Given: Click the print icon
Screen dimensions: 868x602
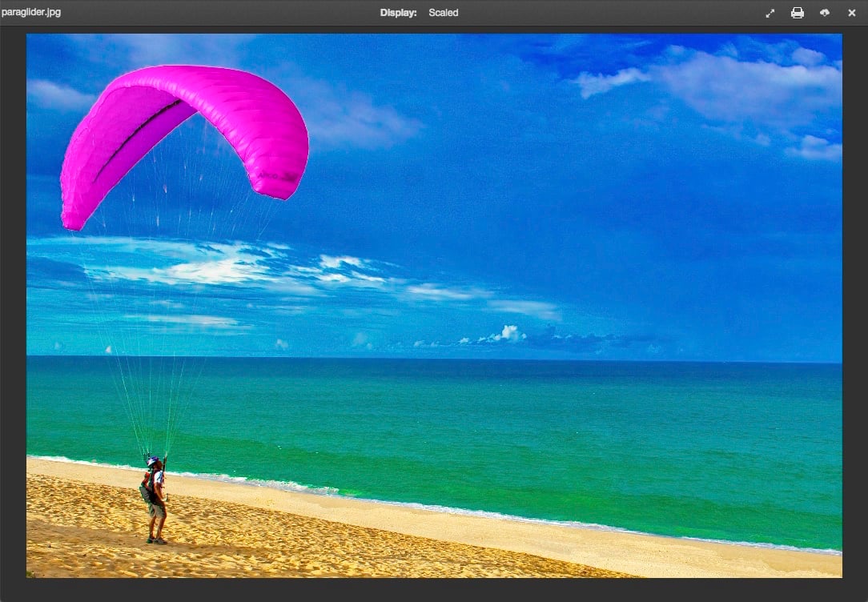Looking at the screenshot, I should pos(798,13).
